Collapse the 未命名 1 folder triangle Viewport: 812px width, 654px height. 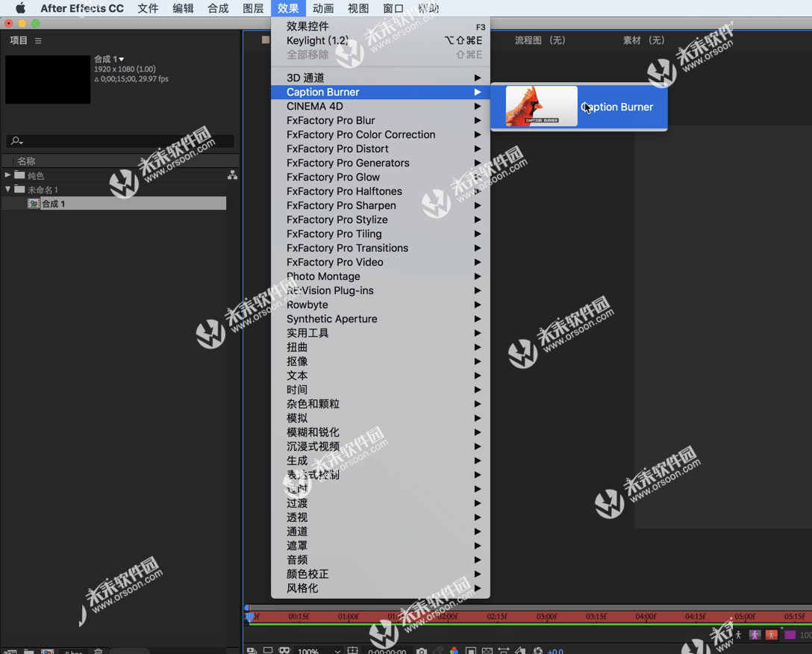click(7, 189)
